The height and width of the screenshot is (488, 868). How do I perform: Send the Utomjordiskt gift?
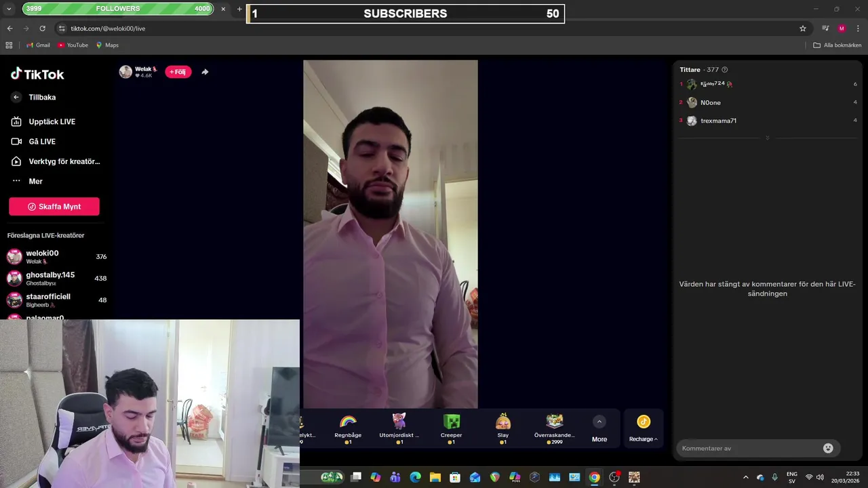pos(399,428)
